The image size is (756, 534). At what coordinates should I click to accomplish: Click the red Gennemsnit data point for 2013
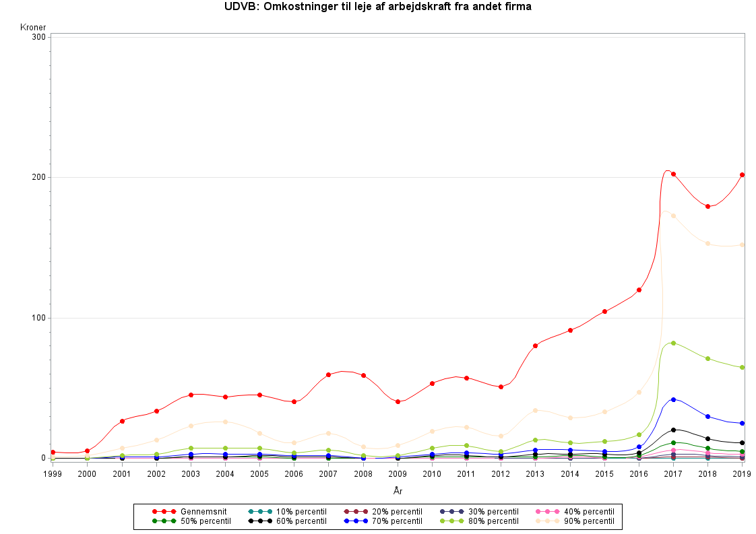tap(535, 345)
